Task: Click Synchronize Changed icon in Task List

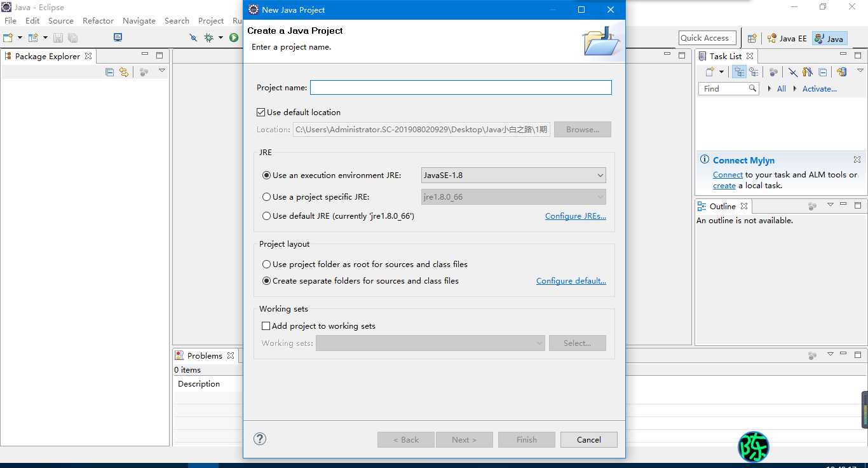Action: (x=842, y=72)
